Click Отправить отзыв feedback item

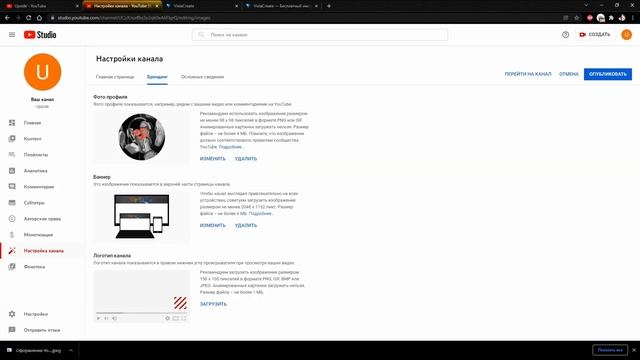click(42, 330)
